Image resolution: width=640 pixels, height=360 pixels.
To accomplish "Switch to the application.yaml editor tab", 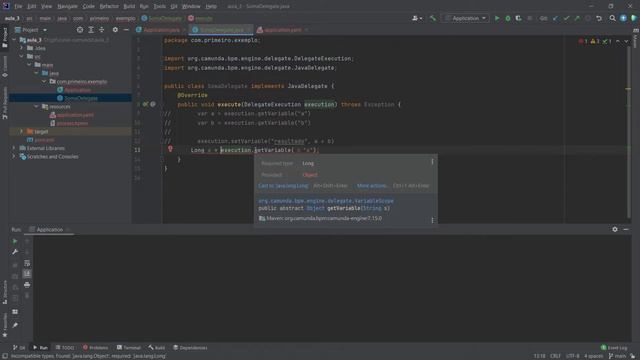I will (282, 30).
